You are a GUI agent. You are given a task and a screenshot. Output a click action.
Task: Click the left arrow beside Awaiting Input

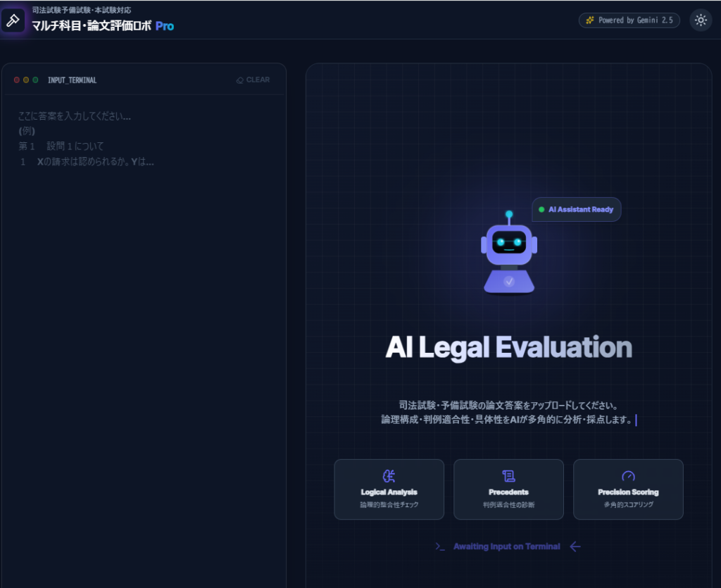tap(575, 546)
